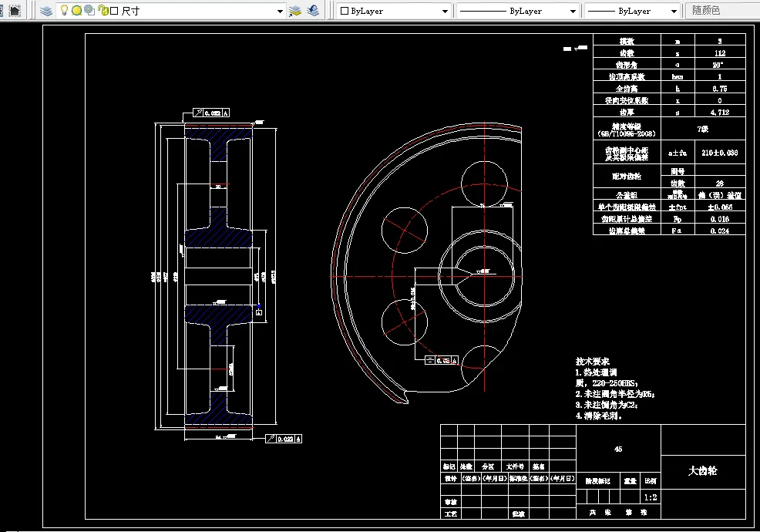Click the note 3.未注倒角为C2
This screenshot has height=532, width=760.
[x=607, y=405]
